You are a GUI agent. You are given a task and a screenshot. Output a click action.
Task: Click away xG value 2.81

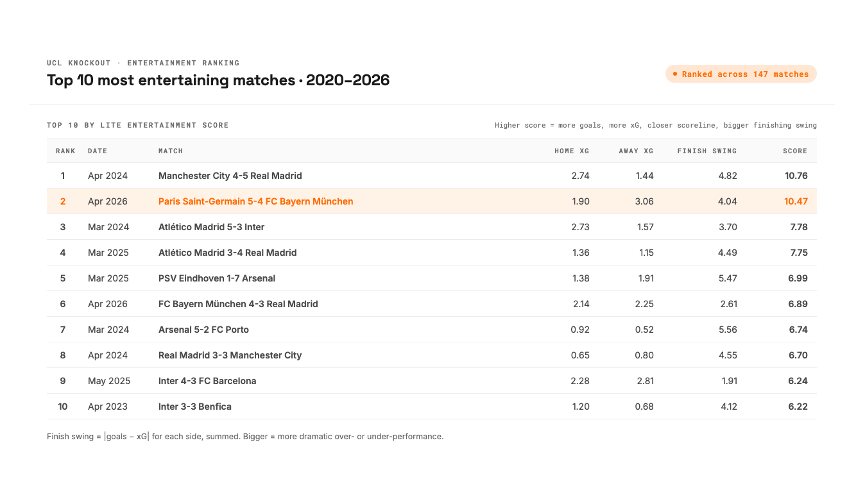pyautogui.click(x=646, y=381)
